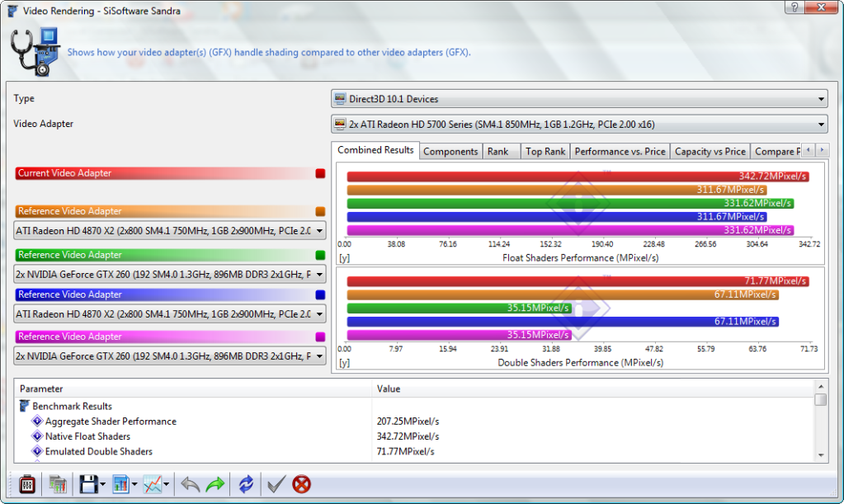Click the green forward arrow icon
The width and height of the screenshot is (844, 504).
point(215,484)
